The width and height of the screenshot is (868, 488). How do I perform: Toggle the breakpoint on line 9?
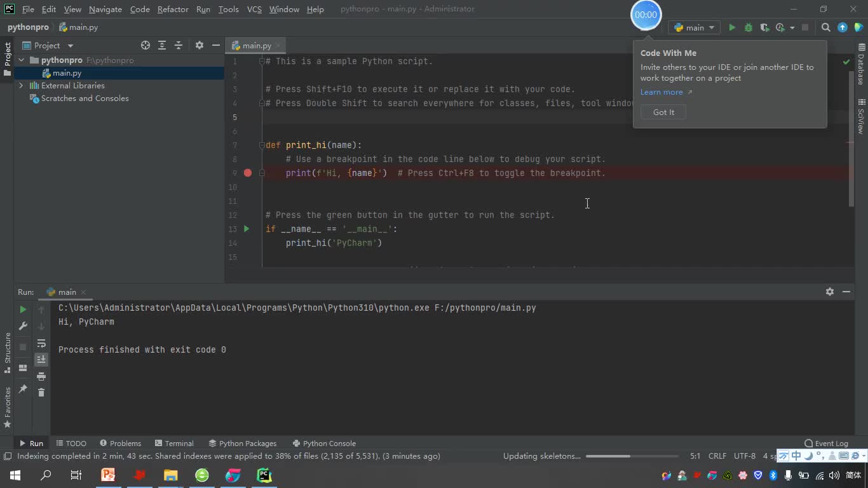(248, 173)
